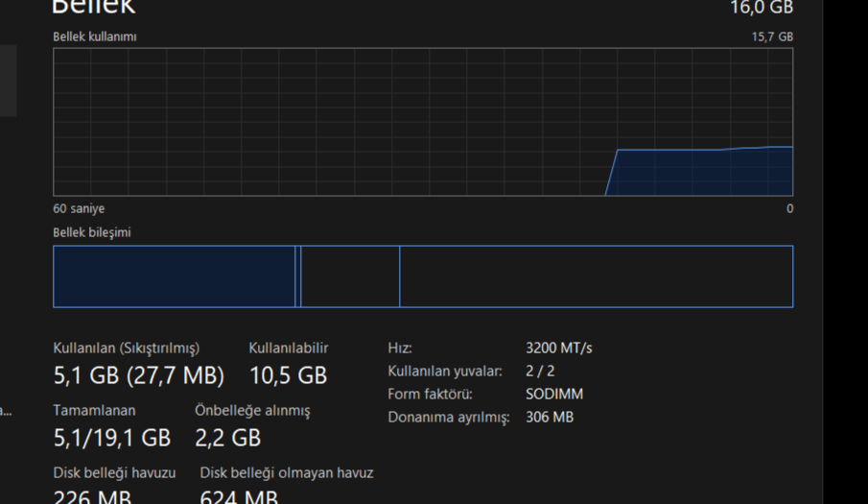Viewport: 868px width, 504px height.
Task: Select the 5,1/19,1 GB committed value
Action: tap(112, 438)
